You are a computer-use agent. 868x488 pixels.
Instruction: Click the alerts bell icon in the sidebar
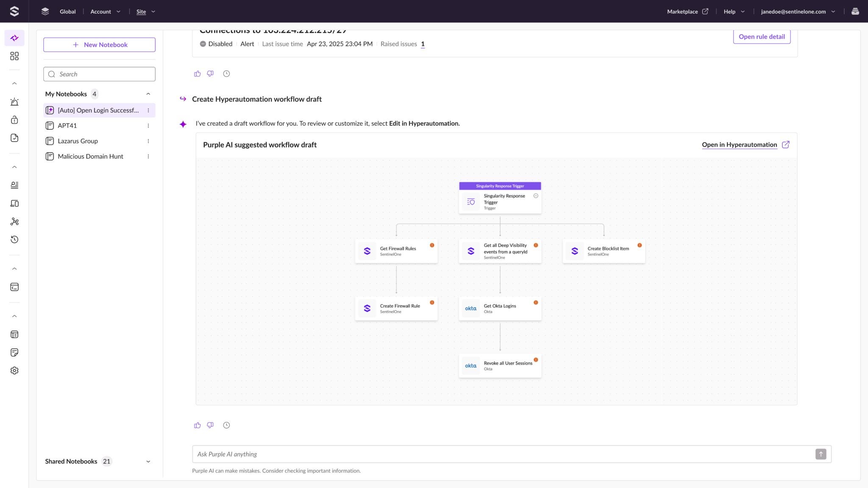pos(14,102)
